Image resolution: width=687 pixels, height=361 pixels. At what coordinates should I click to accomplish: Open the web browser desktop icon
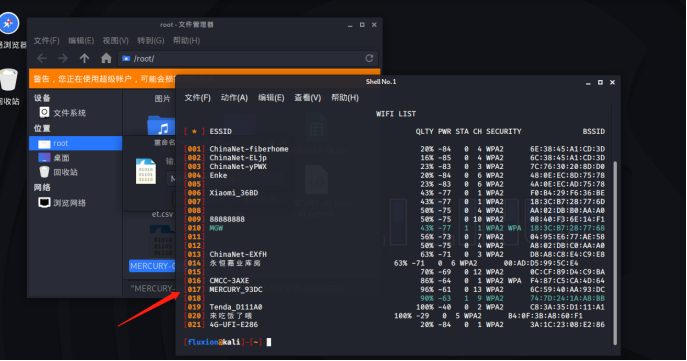tap(9, 23)
